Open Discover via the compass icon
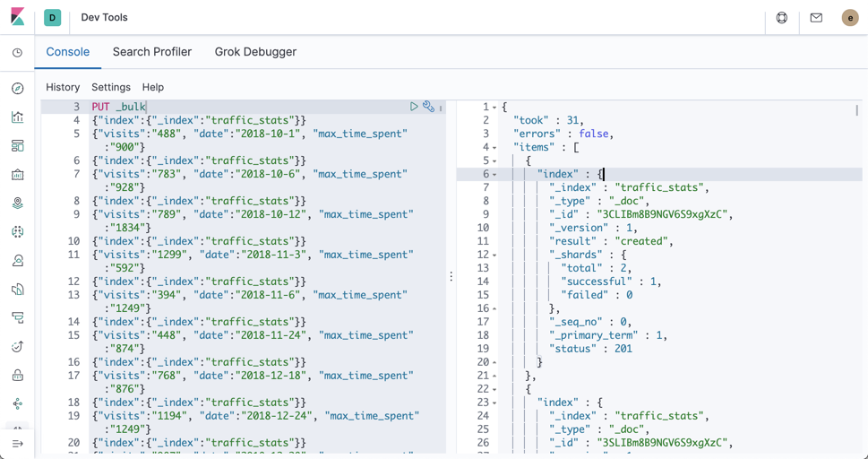Image resolution: width=868 pixels, height=459 pixels. [x=18, y=89]
